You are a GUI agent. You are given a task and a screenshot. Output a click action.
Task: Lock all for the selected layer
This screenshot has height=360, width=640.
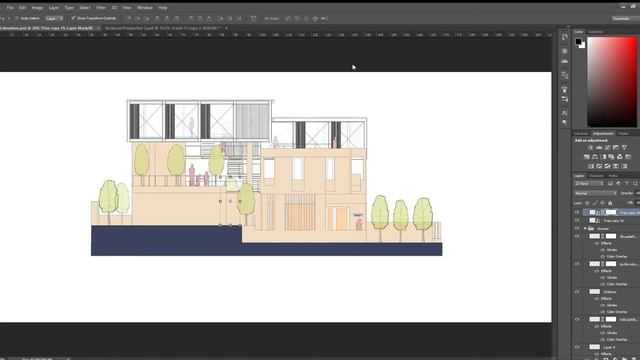pos(610,203)
